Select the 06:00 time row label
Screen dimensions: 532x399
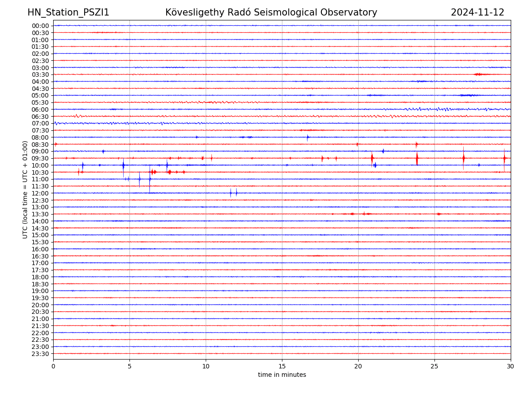click(x=40, y=110)
